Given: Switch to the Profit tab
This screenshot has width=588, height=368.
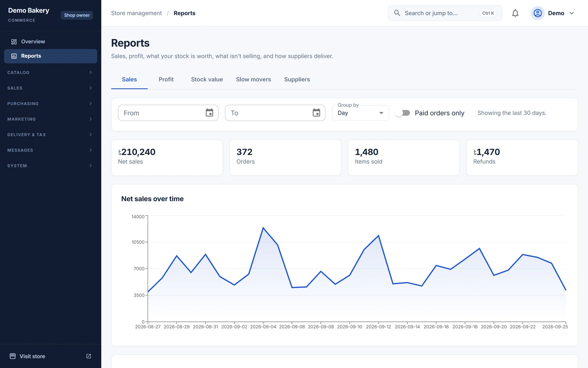Looking at the screenshot, I should click(166, 79).
